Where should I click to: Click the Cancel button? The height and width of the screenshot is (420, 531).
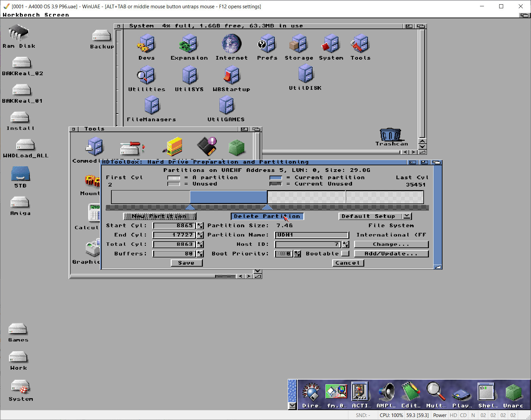[348, 263]
